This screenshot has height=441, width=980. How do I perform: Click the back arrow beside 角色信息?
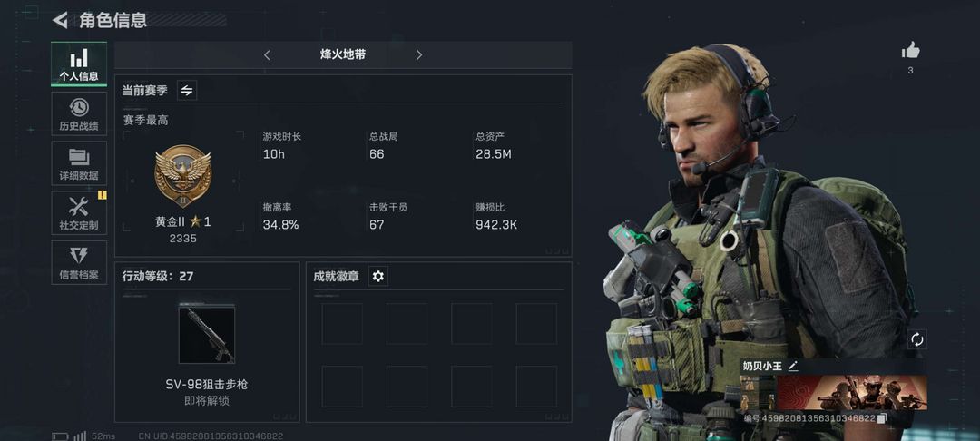click(60, 20)
